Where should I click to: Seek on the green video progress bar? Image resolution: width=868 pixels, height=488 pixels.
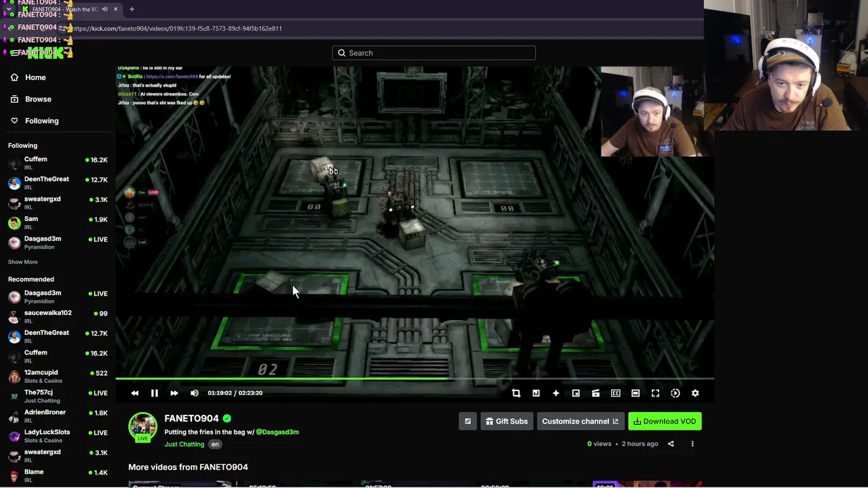click(414, 379)
